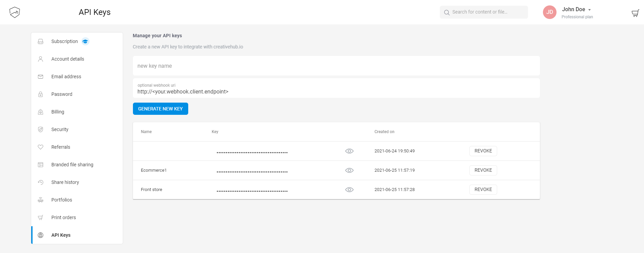
Task: Click the blue graduation cap badge
Action: (85, 41)
